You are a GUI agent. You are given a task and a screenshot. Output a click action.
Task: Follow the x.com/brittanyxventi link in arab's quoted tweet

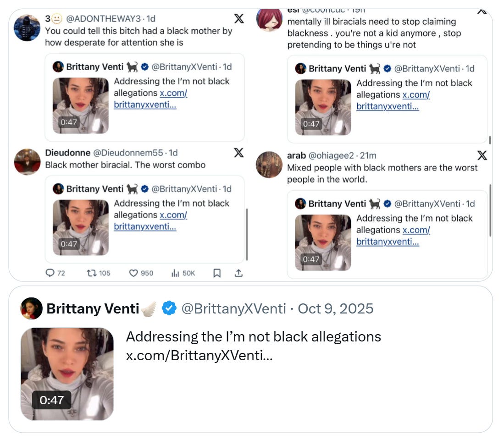coord(393,236)
